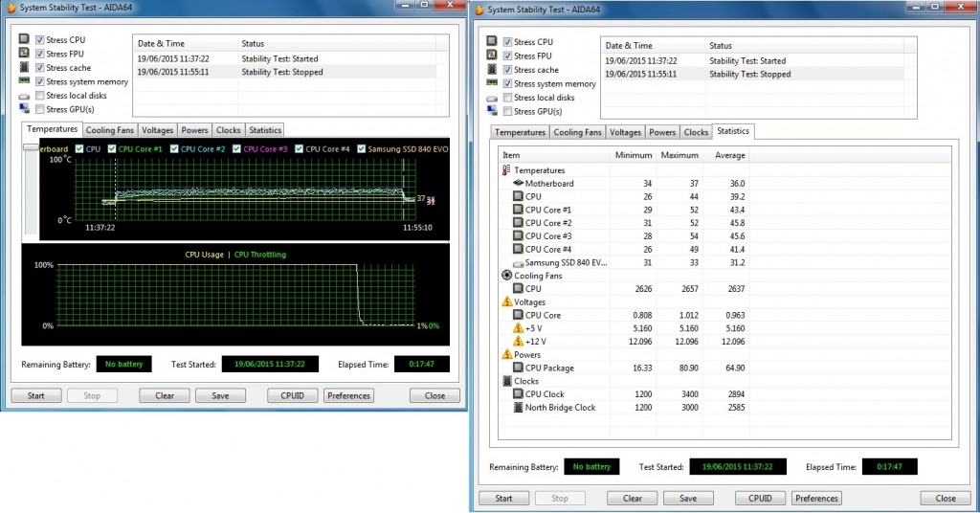
Task: Toggle Samsung SSD 840 EVO graph legend checkbox
Action: [x=361, y=149]
